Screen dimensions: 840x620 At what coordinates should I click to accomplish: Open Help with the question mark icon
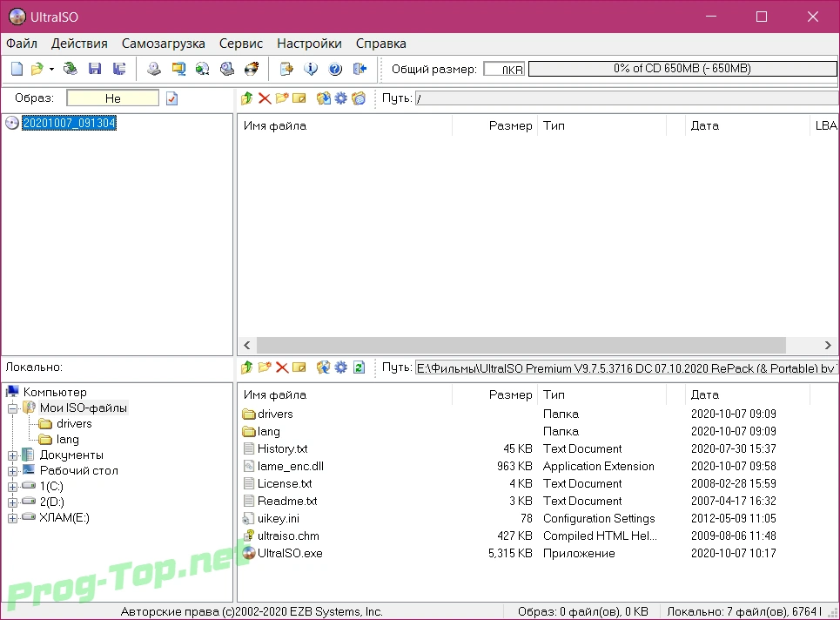tap(335, 69)
